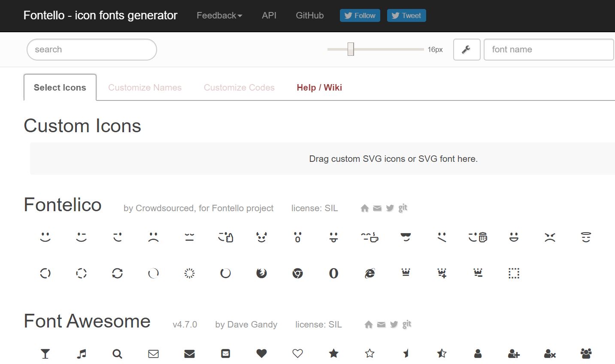This screenshot has width=615, height=364.
Task: Select the sleeping emoticon icon
Action: point(190,237)
